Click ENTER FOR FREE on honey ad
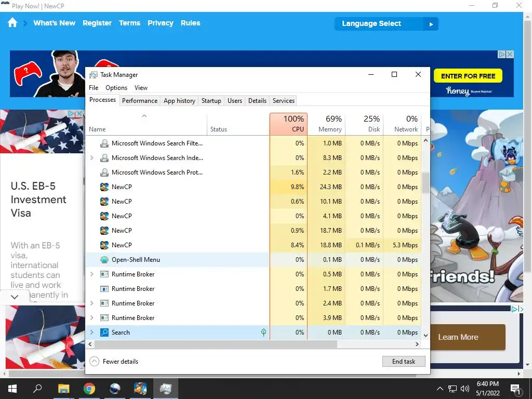This screenshot has height=399, width=532. coord(468,76)
